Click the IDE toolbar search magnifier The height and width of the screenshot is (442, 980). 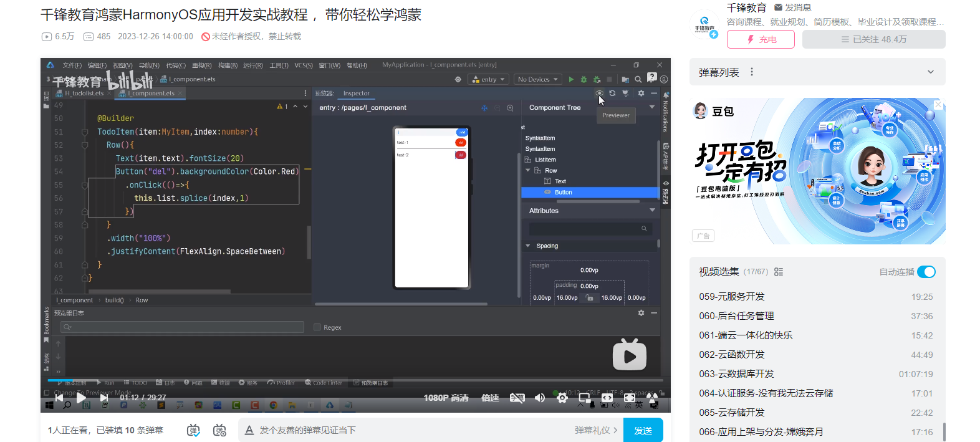coord(638,79)
